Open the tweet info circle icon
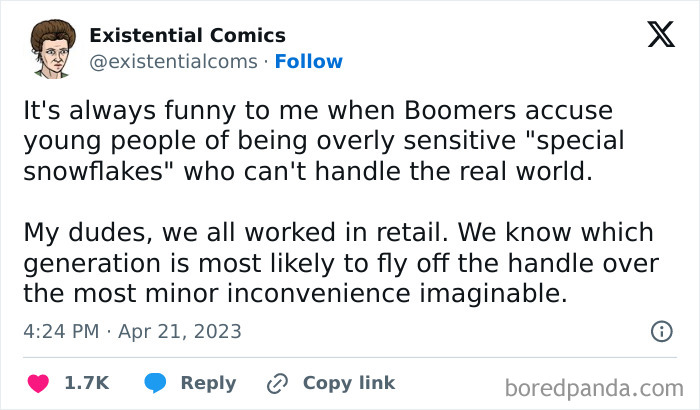The height and width of the screenshot is (410, 700). pyautogui.click(x=661, y=331)
